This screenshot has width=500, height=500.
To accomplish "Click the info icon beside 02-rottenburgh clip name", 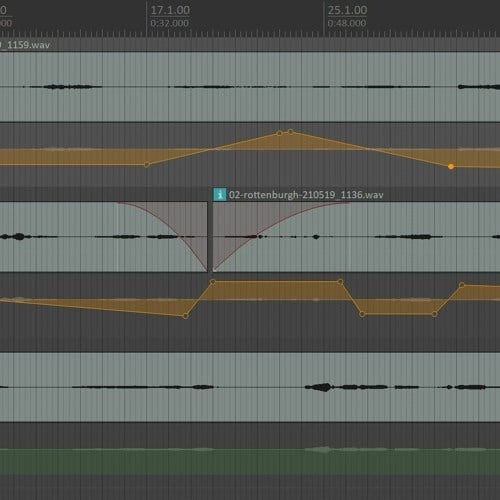I will 220,194.
